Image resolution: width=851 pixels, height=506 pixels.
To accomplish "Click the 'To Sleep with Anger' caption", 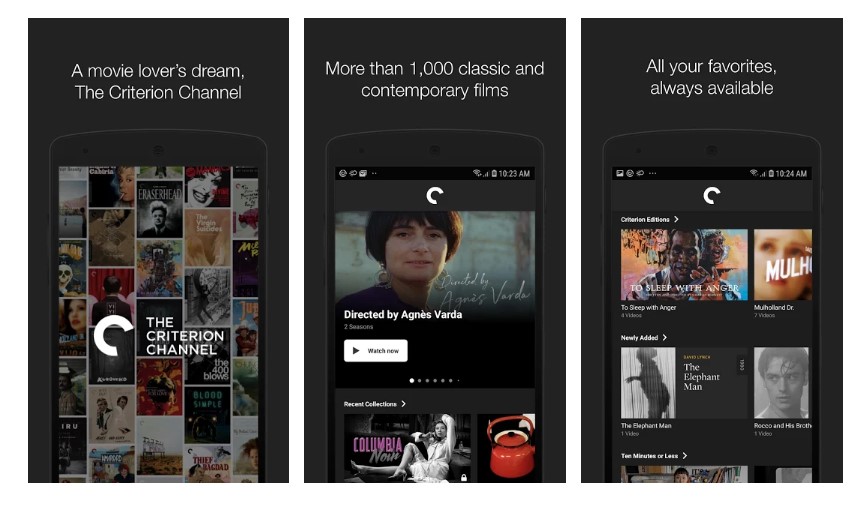I will (648, 307).
